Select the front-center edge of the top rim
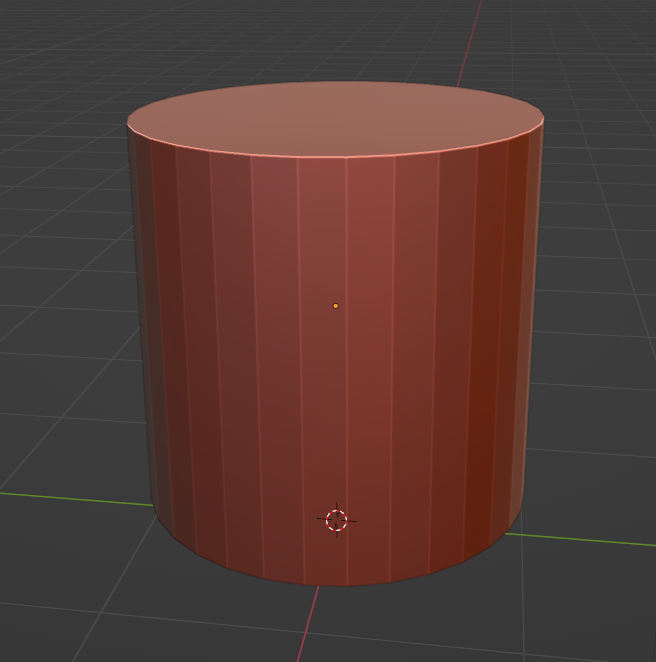Viewport: 656px width, 662px height. (x=322, y=157)
